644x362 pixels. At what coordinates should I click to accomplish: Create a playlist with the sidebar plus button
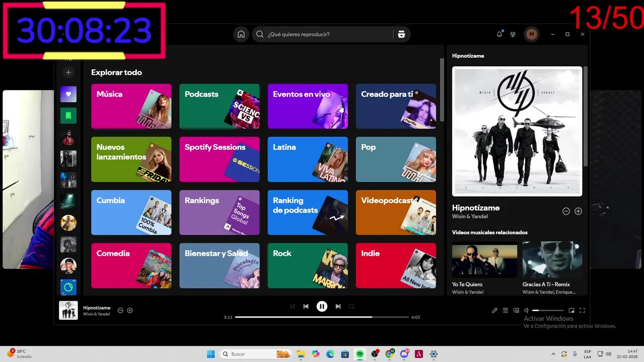tap(68, 72)
